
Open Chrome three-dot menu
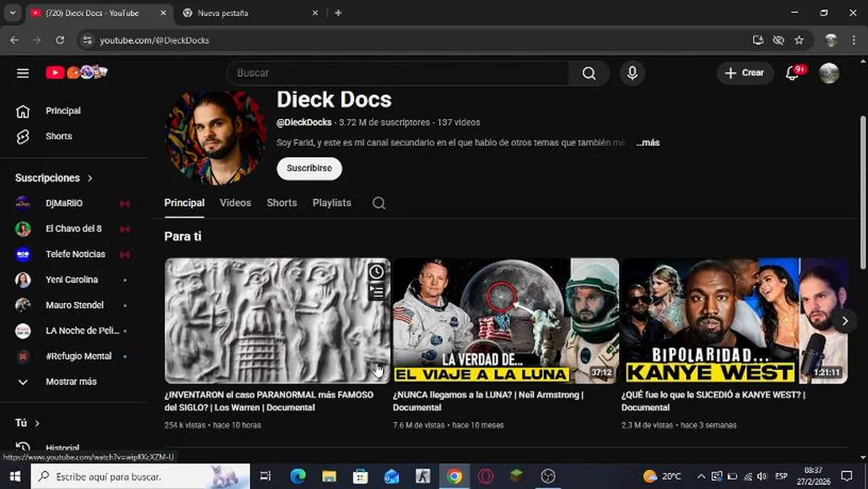pyautogui.click(x=854, y=40)
